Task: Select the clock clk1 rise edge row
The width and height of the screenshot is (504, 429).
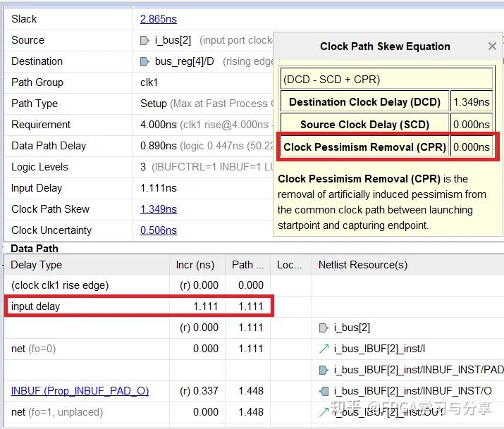Action: 60,285
